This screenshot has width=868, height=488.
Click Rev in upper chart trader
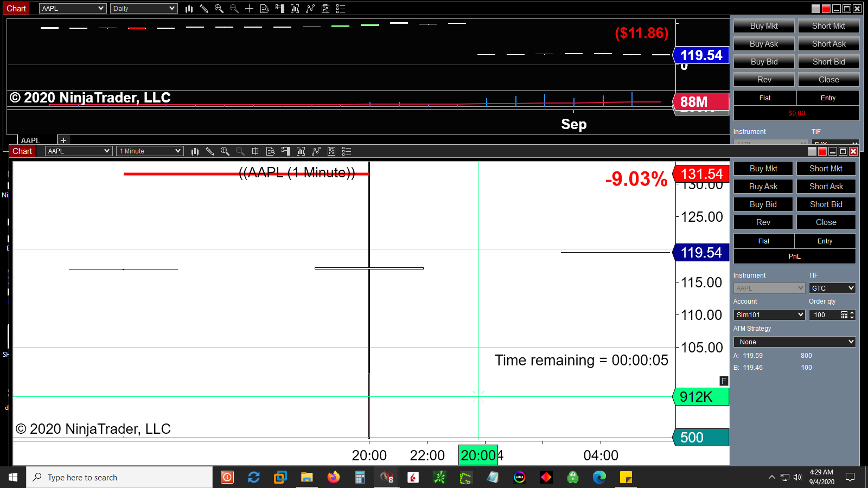[764, 80]
